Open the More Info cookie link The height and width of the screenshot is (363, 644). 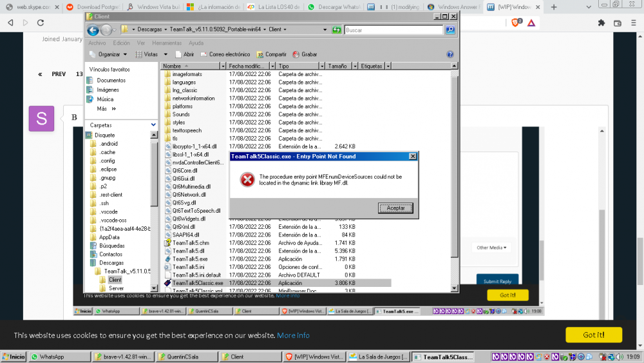click(293, 335)
